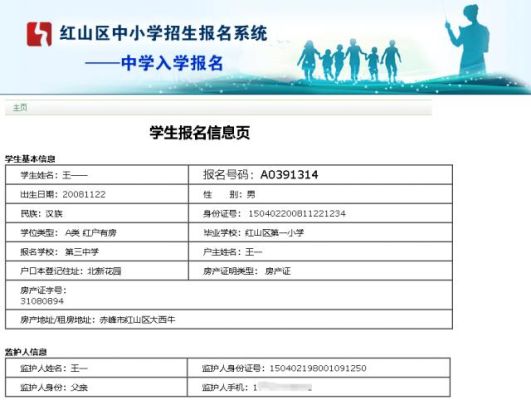Click 房产地址 赤峰市红山区大西牛 row
Screen dimensions: 531x400
coord(229,319)
